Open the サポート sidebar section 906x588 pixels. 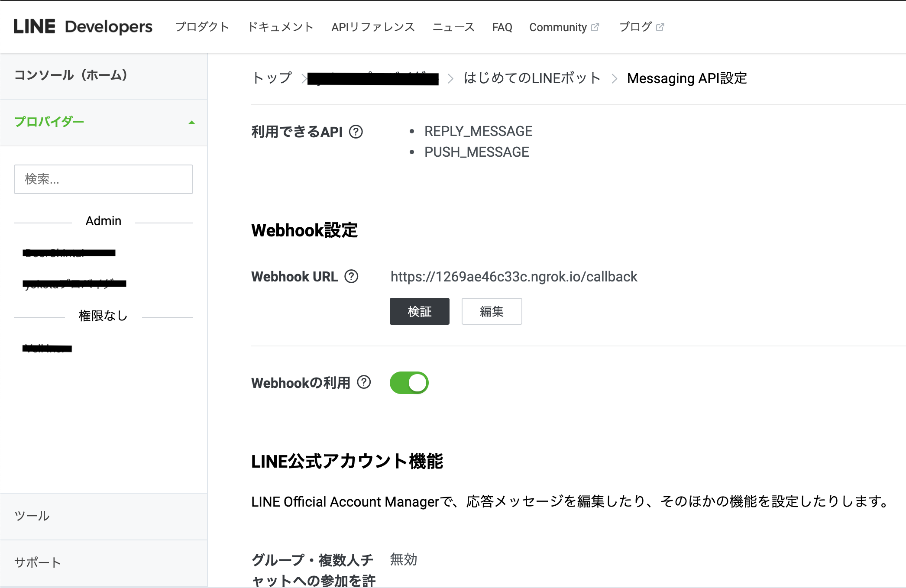click(104, 562)
